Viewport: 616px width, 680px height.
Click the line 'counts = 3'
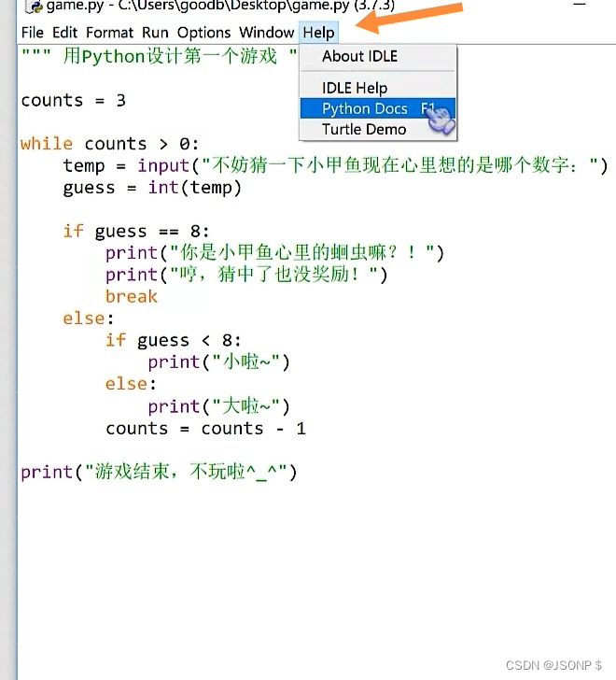[73, 101]
